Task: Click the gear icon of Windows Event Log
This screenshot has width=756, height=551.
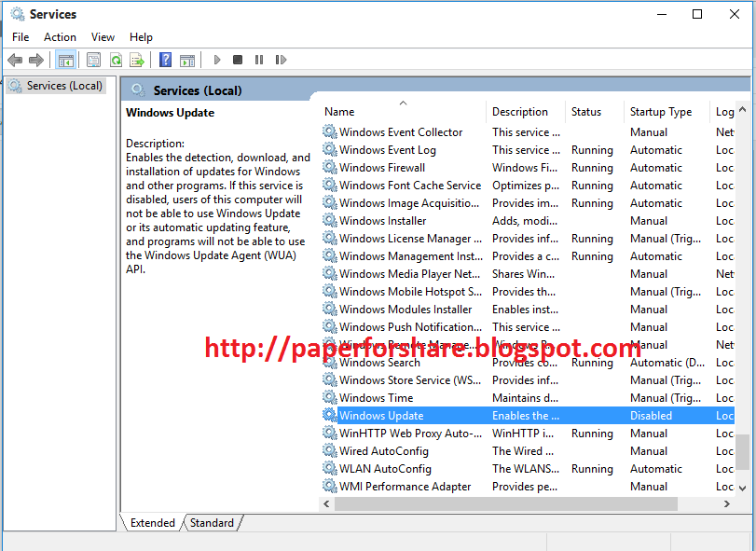Action: (330, 149)
